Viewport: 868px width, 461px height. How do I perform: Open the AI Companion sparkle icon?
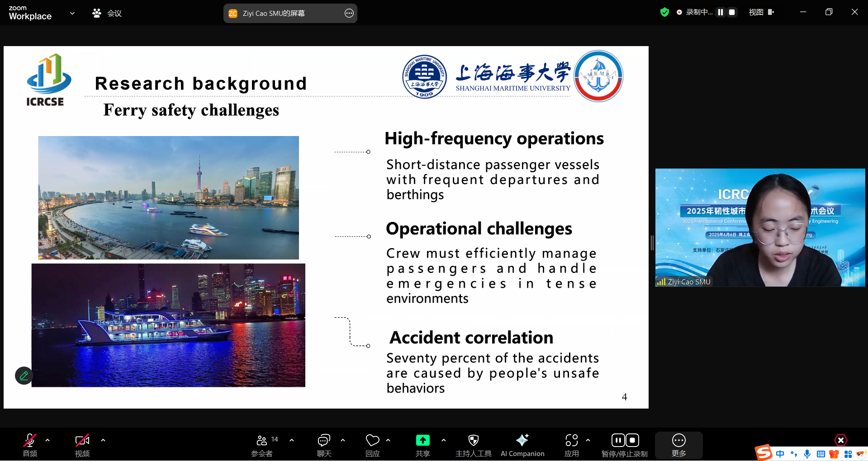522,440
